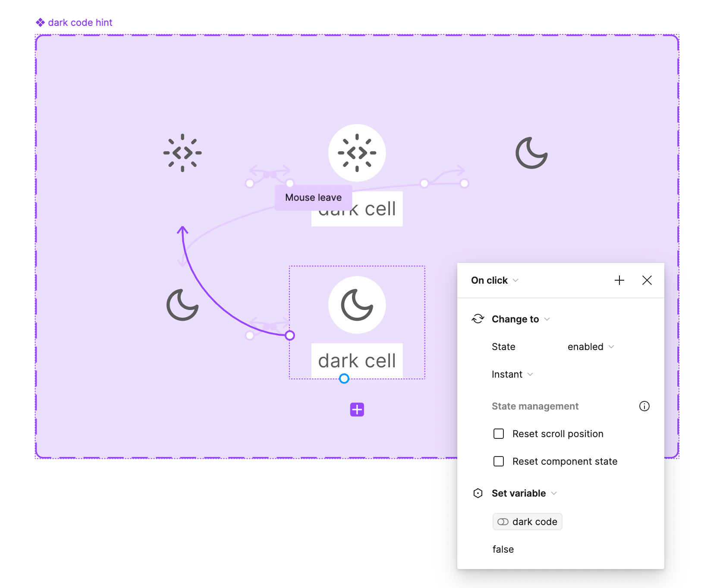Enable Reset component state checkbox
The height and width of the screenshot is (588, 704).
coord(499,461)
